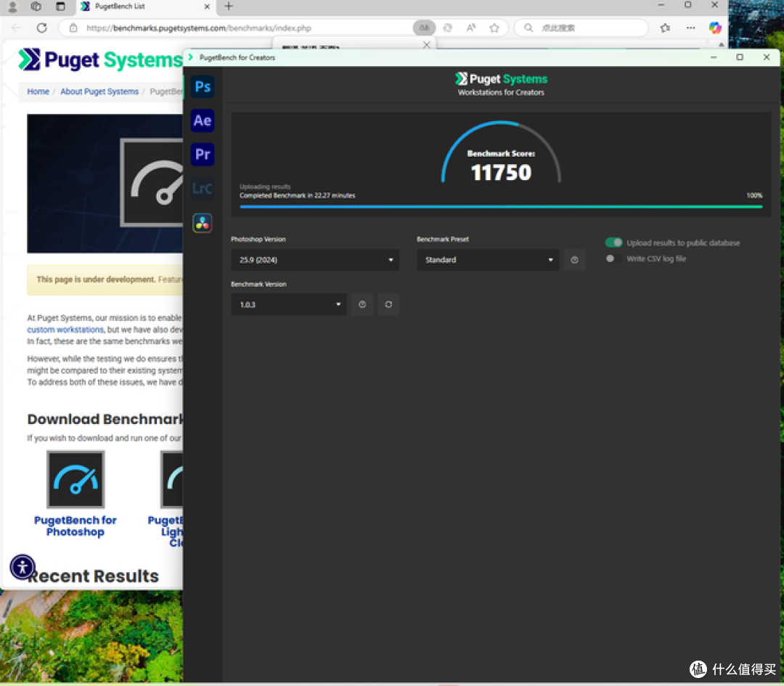Open the workspaces icon in browser title bar

pos(36,6)
